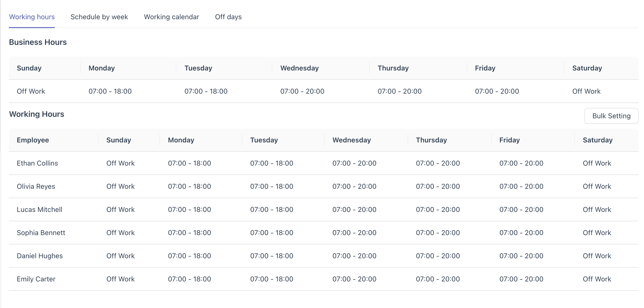
Task: Go to the Off days tab
Action: tap(228, 17)
